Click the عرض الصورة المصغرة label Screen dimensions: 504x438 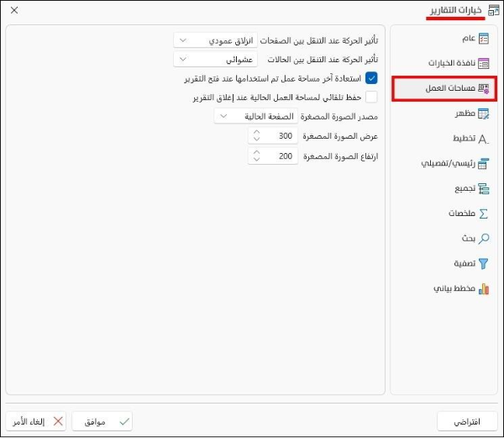[340, 136]
